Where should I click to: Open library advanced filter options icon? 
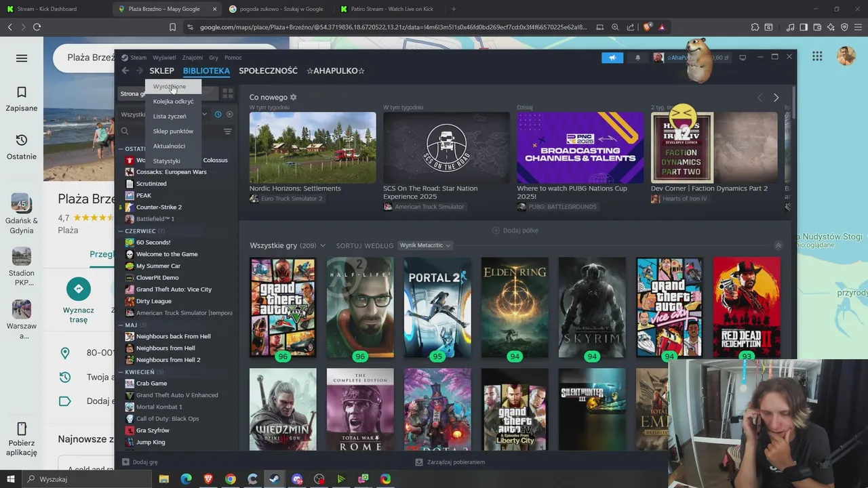click(x=228, y=131)
